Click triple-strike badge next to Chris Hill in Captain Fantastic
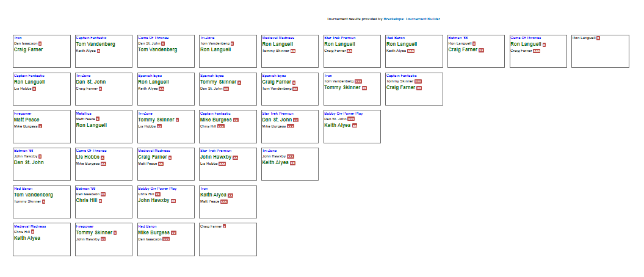Viewport: 644px width, 277px height. click(221, 126)
